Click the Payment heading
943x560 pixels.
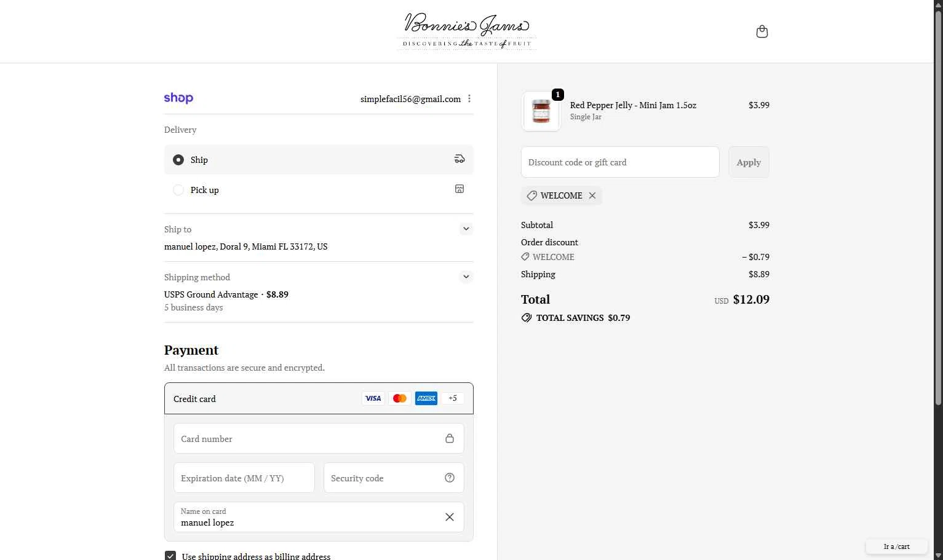pos(191,350)
